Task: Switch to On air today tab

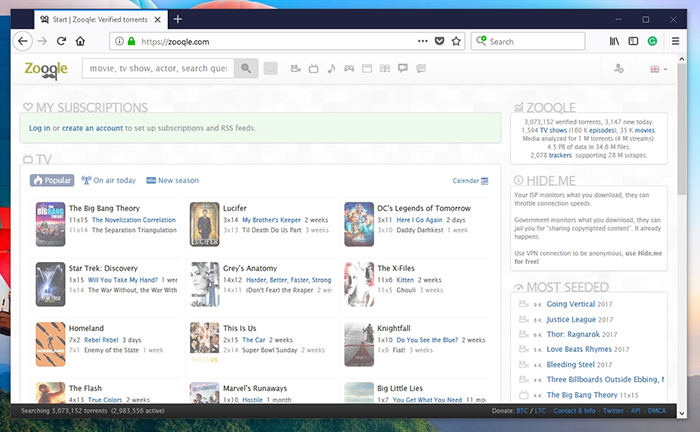Action: click(x=109, y=181)
